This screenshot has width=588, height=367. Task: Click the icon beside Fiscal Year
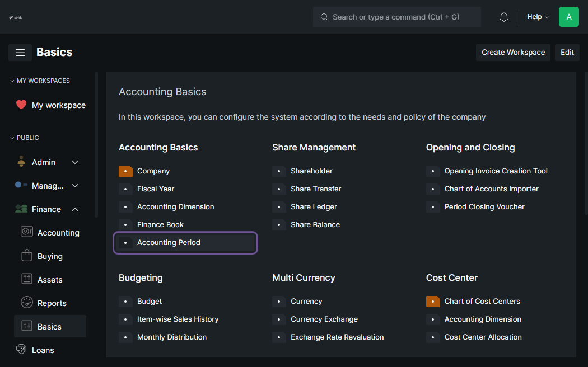tap(125, 189)
